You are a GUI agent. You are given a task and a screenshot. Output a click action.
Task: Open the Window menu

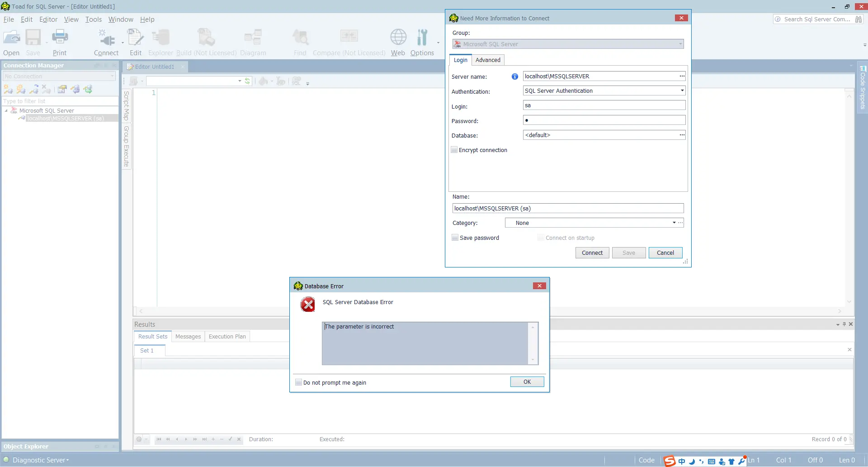click(x=121, y=19)
